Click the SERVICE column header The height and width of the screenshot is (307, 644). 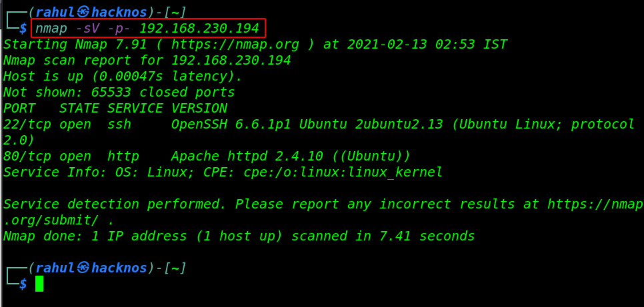coord(135,109)
